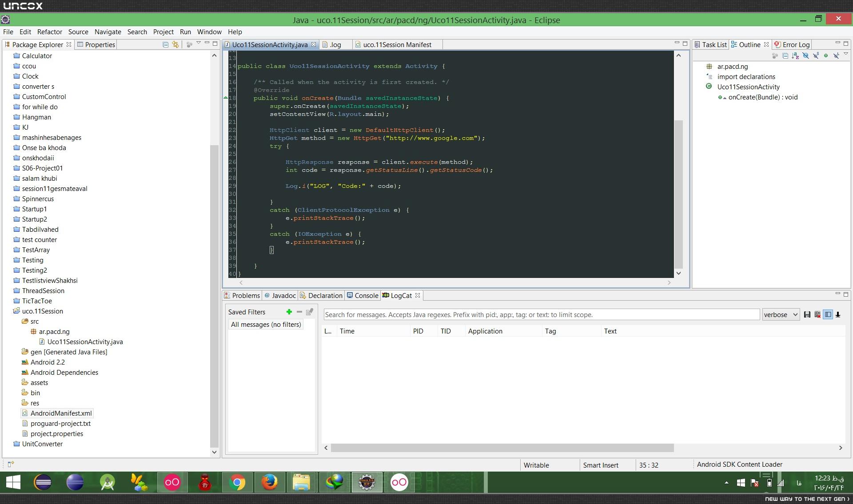The image size is (853, 504).
Task: Open the Package Explorer view menu triangle
Action: pyautogui.click(x=199, y=43)
